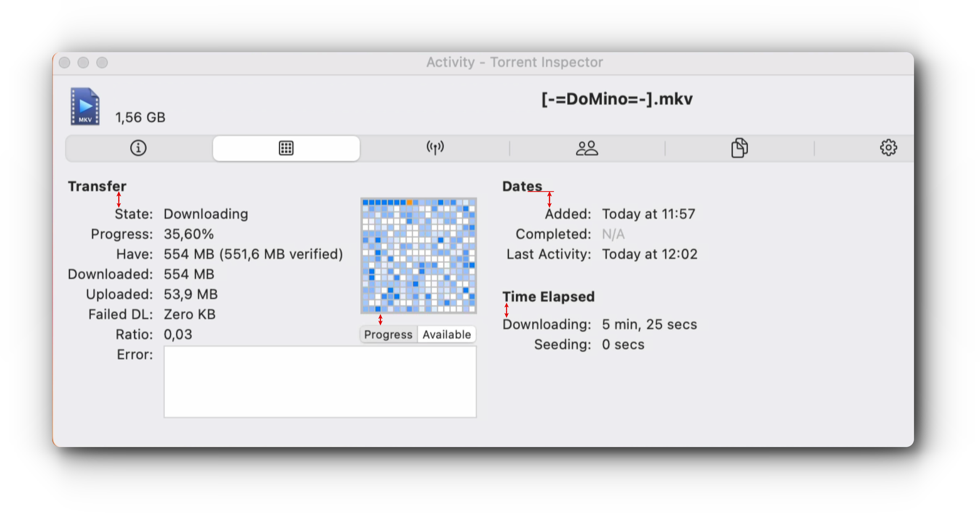The image size is (980, 513).
Task: Click the Failed DL value Zero KB
Action: click(190, 314)
